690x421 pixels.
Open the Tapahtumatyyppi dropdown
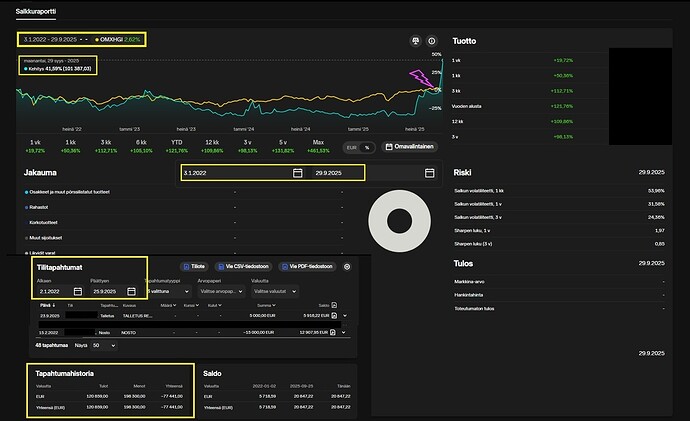(x=168, y=291)
